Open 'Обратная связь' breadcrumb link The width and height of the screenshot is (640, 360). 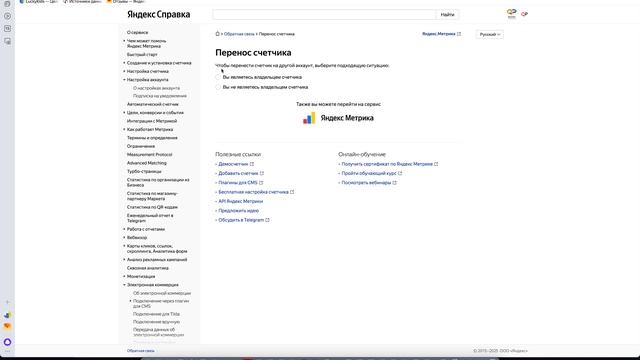tap(239, 34)
